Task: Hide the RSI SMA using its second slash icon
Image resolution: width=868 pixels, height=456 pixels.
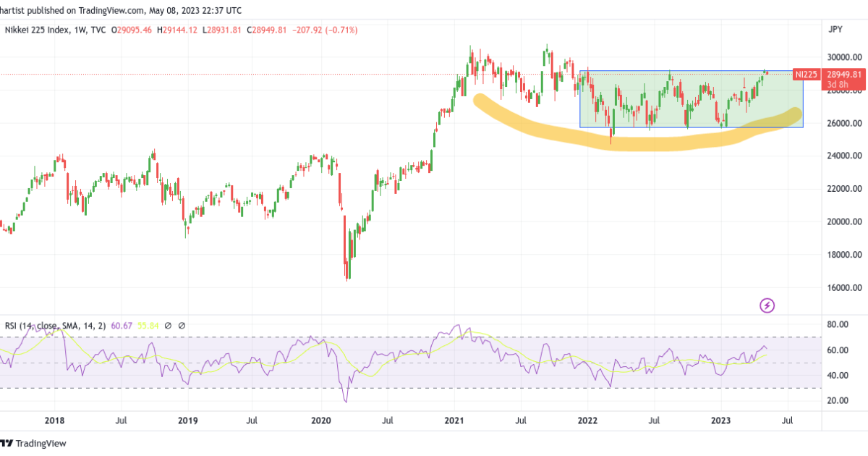Action: 182,326
